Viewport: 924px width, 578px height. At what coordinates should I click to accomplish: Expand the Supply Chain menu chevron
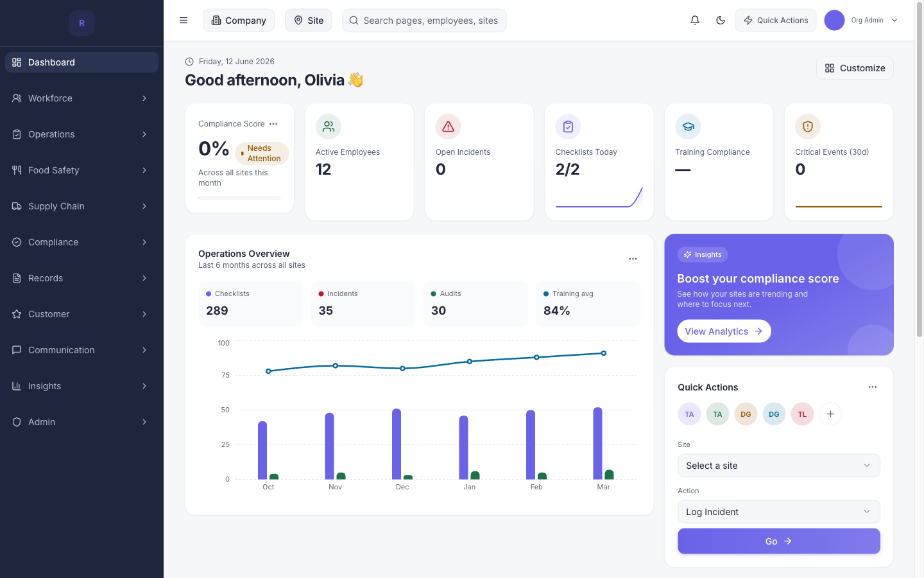click(x=144, y=206)
